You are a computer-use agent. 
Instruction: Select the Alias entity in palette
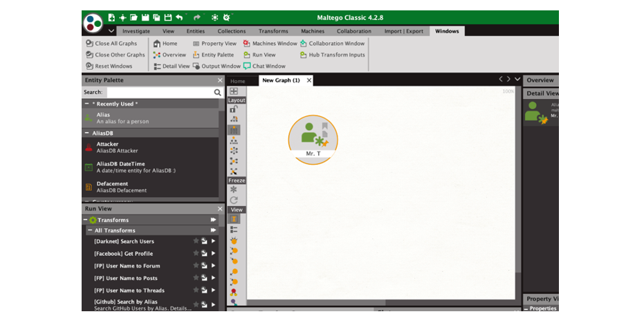(x=150, y=118)
